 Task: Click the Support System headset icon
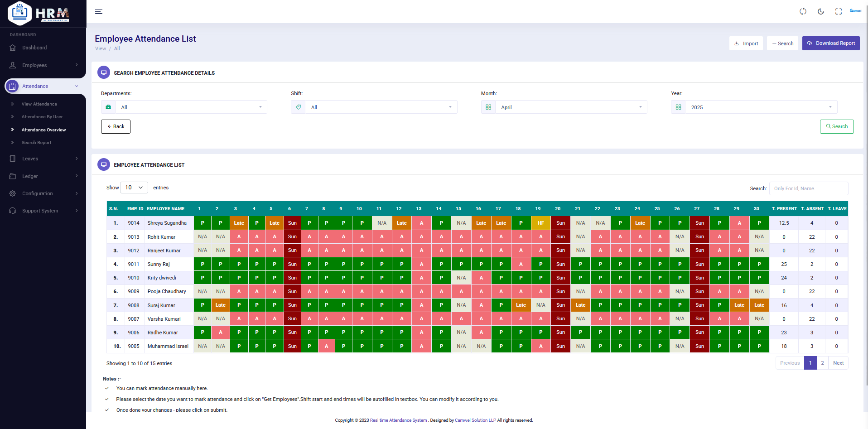pos(13,211)
